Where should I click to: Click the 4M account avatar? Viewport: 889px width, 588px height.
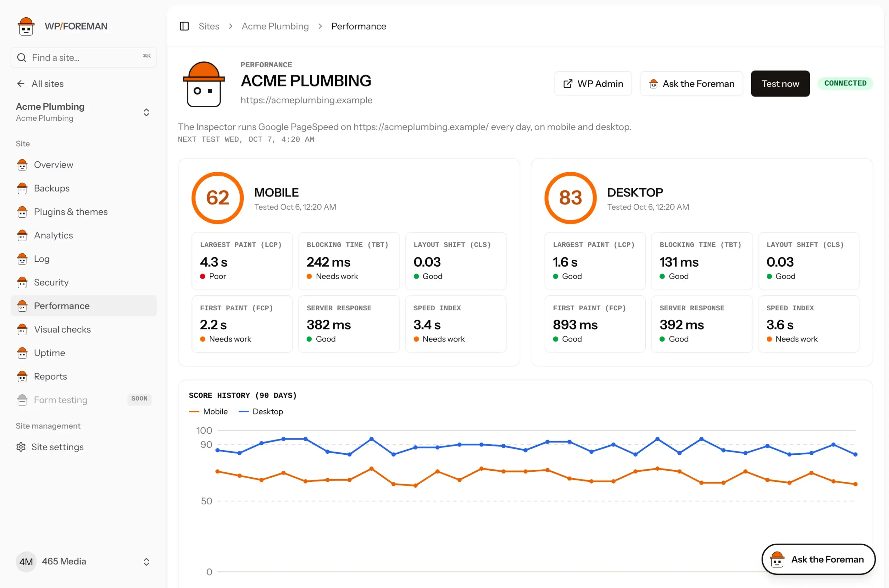[x=26, y=561]
